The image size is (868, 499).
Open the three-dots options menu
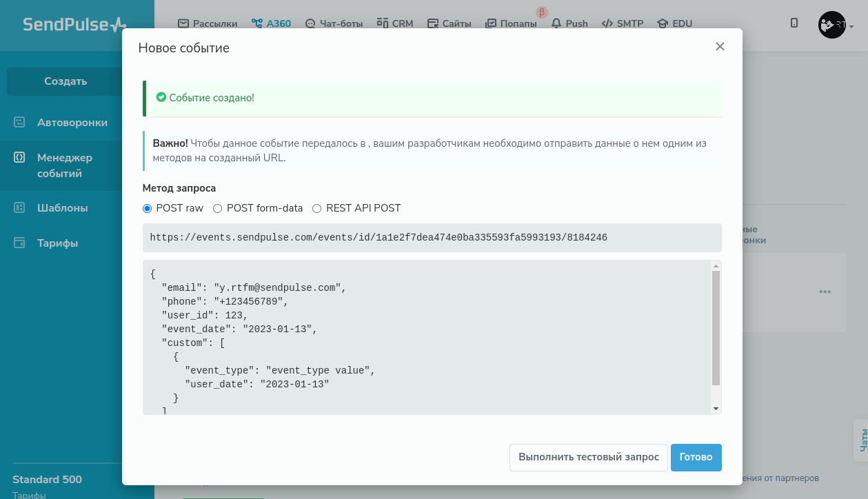825,292
